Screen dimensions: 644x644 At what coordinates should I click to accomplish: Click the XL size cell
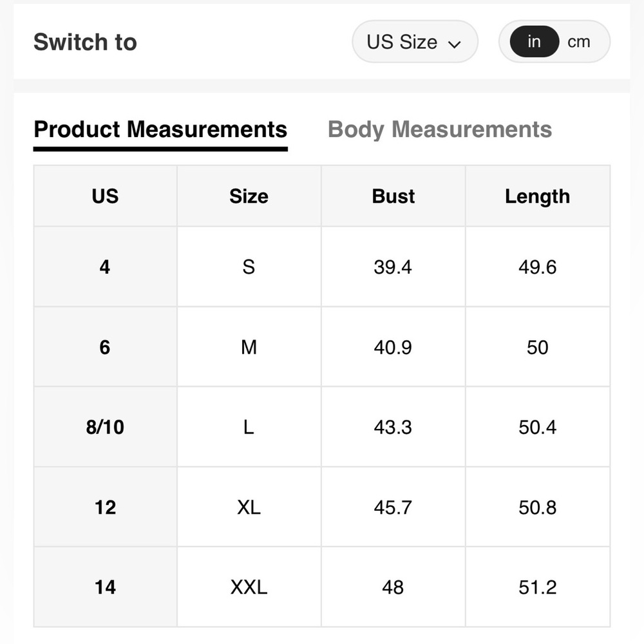point(249,507)
